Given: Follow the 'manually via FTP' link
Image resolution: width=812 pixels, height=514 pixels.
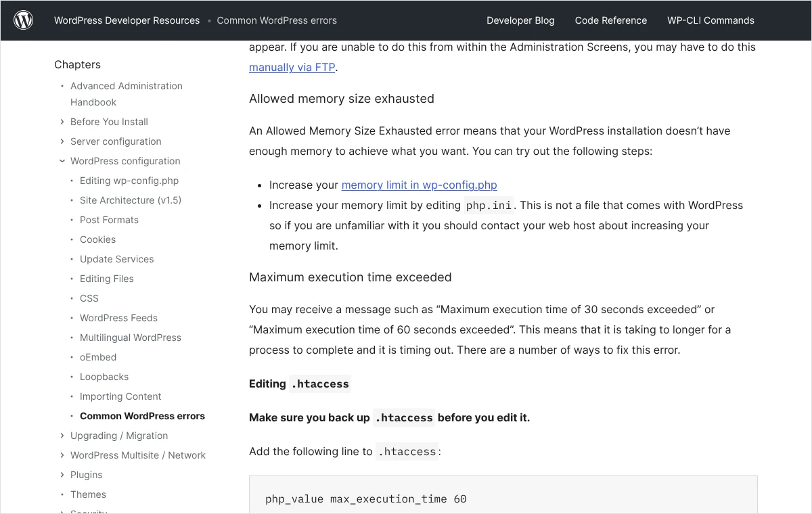Looking at the screenshot, I should 292,67.
